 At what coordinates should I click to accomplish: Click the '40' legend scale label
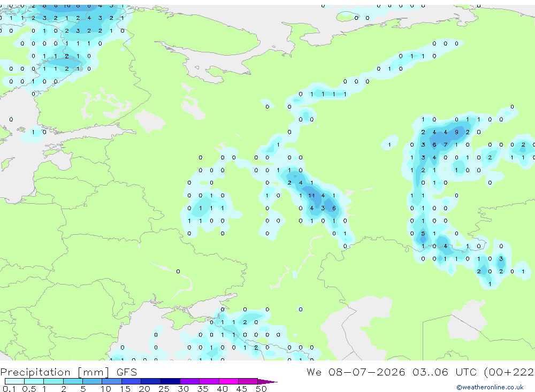pyautogui.click(x=222, y=389)
